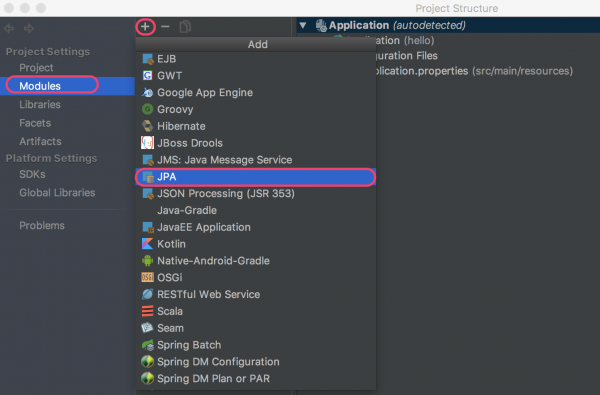The image size is (600, 395).
Task: Open Facets settings
Action: click(x=35, y=123)
